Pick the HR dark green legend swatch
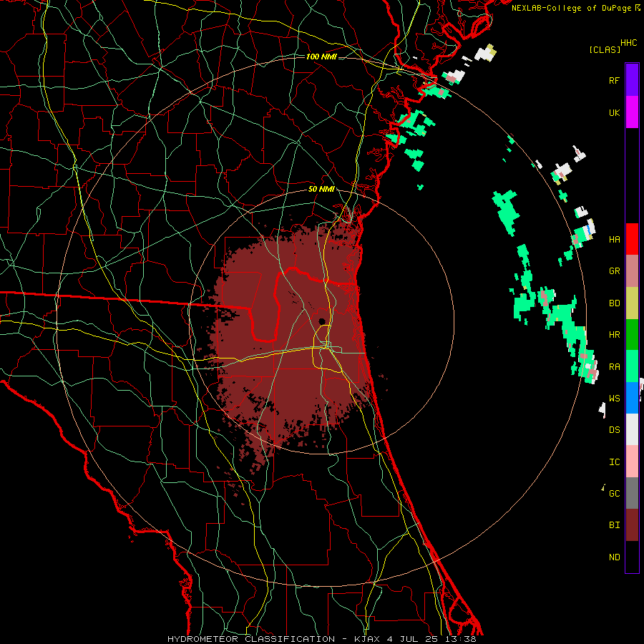 click(632, 335)
